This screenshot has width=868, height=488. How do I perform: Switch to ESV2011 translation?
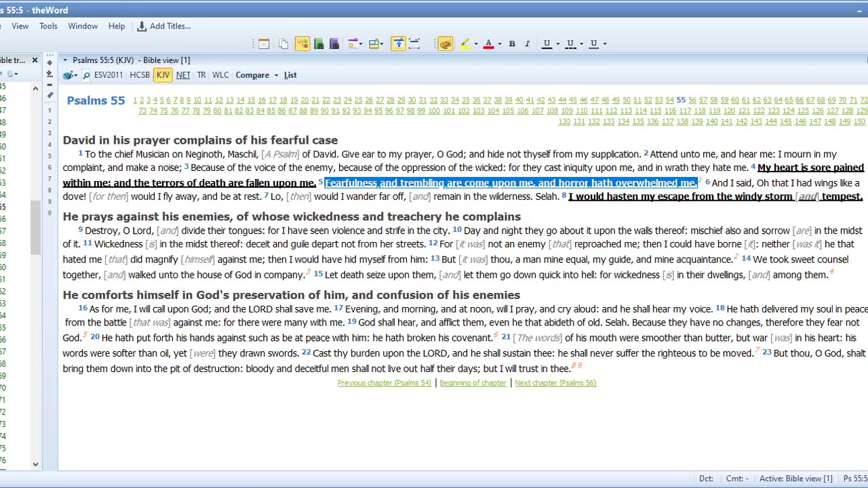[108, 75]
